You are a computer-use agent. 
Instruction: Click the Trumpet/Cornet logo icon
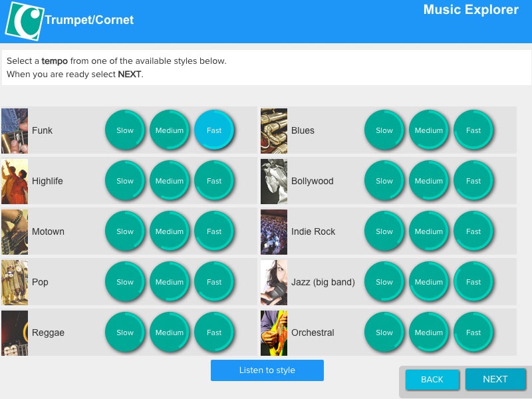(25, 21)
